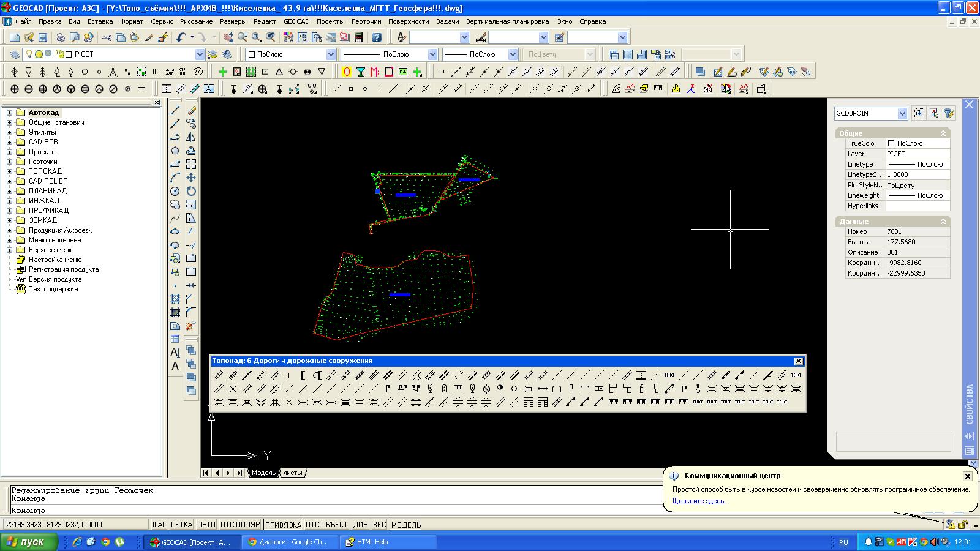The width and height of the screenshot is (980, 551).
Task: Open the color control ПоСлою dropdown
Action: click(331, 54)
